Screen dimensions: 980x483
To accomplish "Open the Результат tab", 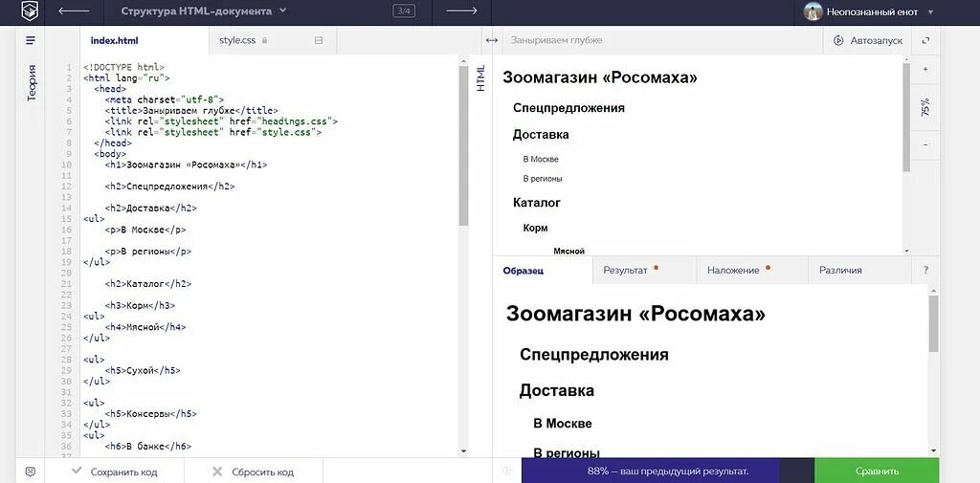I will tap(644, 271).
